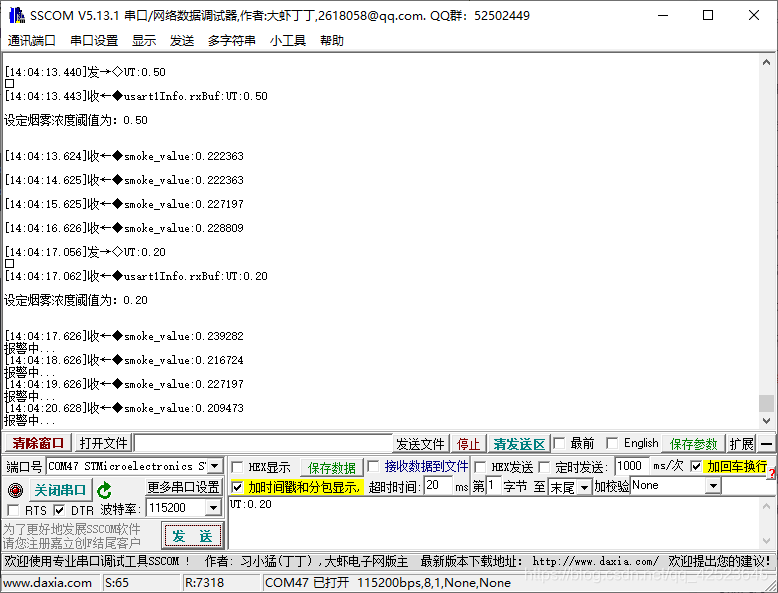Open the 帮助 menu
Screen dimensions: 778x593
click(332, 41)
